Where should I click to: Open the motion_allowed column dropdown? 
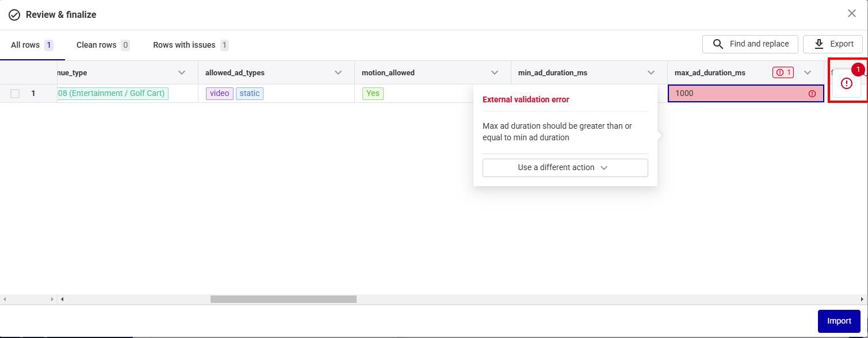click(495, 72)
